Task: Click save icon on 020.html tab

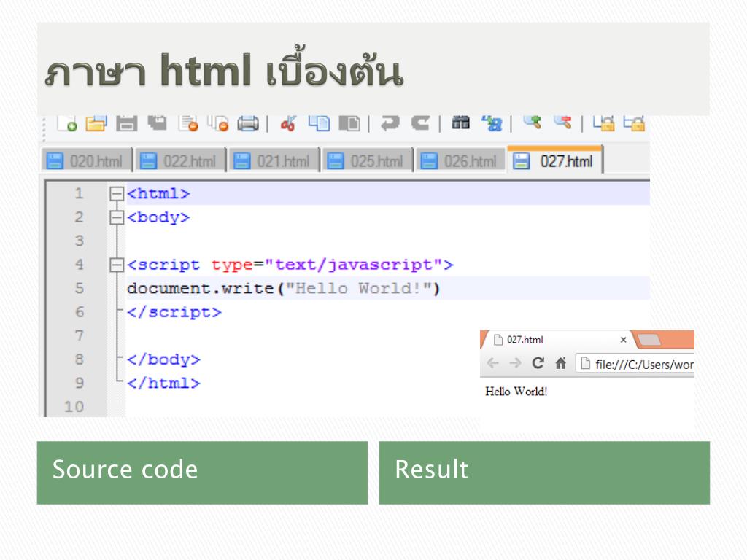Action: point(54,161)
